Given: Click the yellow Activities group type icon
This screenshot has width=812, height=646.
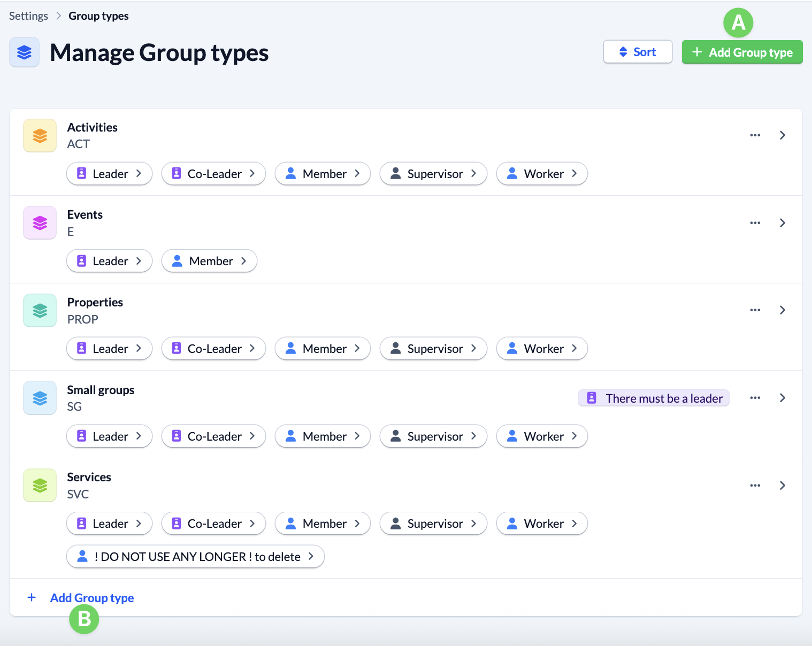Looking at the screenshot, I should (40, 136).
